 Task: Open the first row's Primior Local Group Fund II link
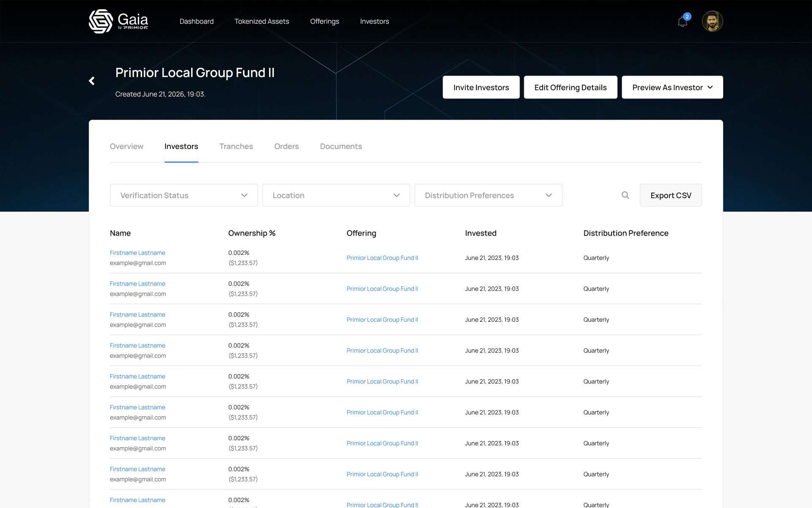click(382, 258)
